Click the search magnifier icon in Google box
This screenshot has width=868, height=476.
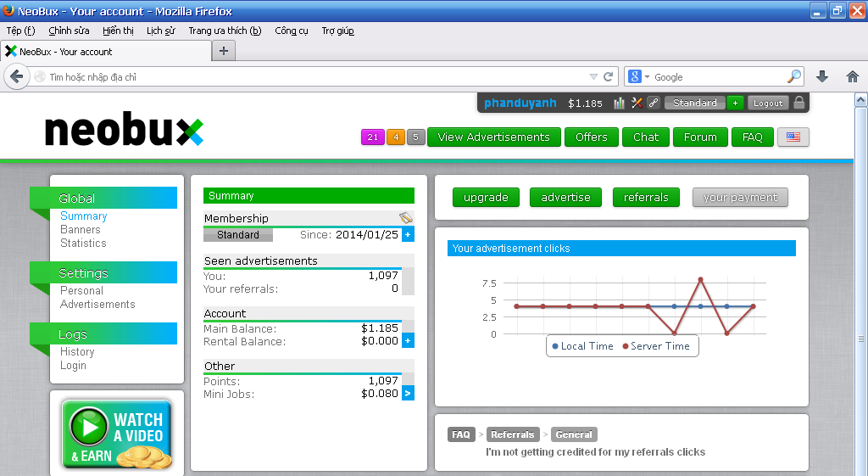(x=793, y=76)
